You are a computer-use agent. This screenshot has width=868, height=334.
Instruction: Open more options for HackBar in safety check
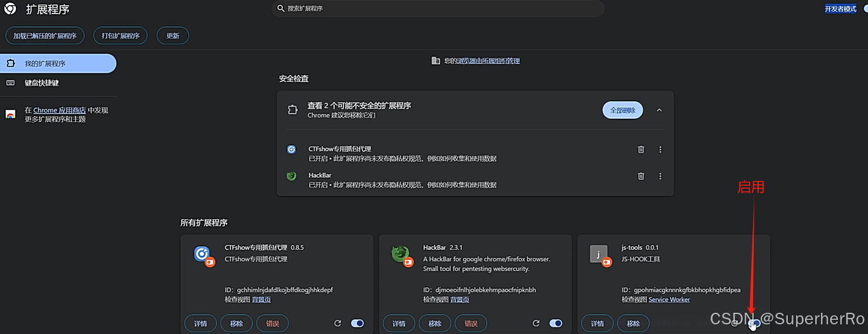coord(660,176)
